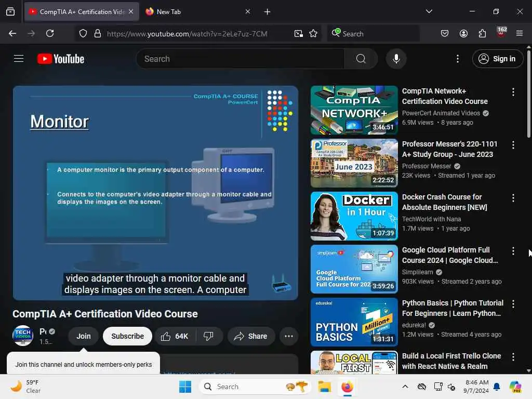Open Copilot preview icon in taskbar

515,387
